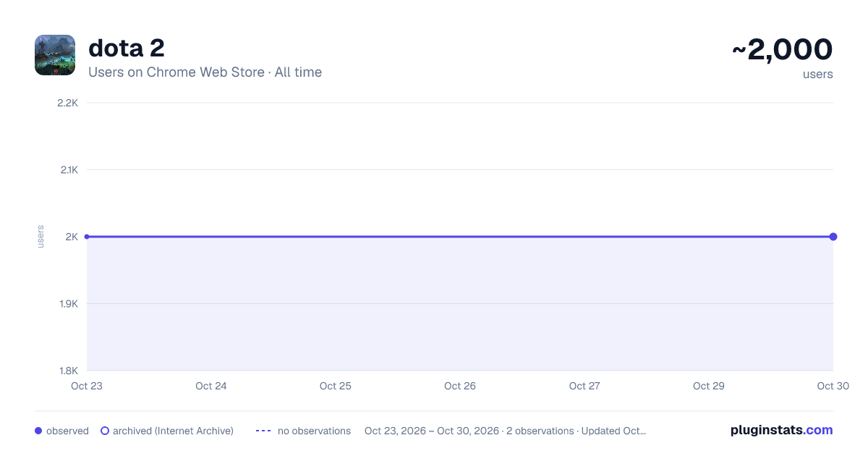The width and height of the screenshot is (868, 456).
Task: Click the Oct 25 x-axis label
Action: (x=336, y=386)
